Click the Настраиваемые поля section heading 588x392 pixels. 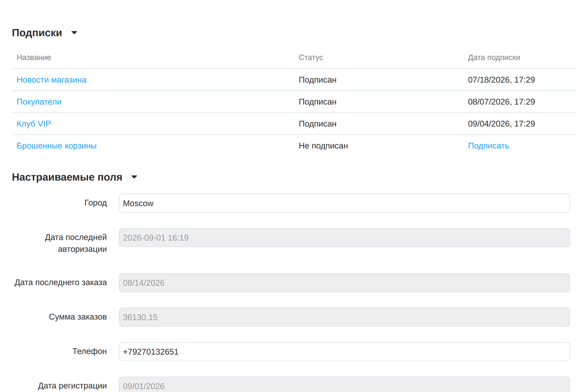(67, 177)
